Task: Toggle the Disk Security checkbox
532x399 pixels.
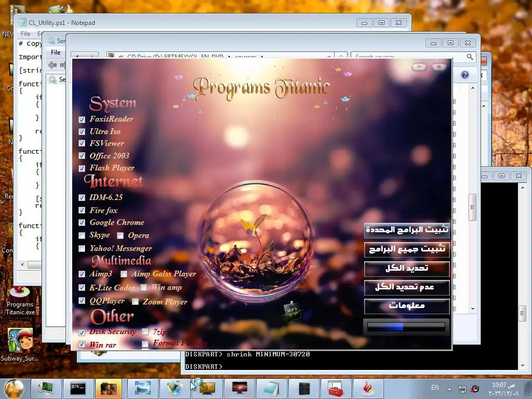Action: [x=82, y=332]
